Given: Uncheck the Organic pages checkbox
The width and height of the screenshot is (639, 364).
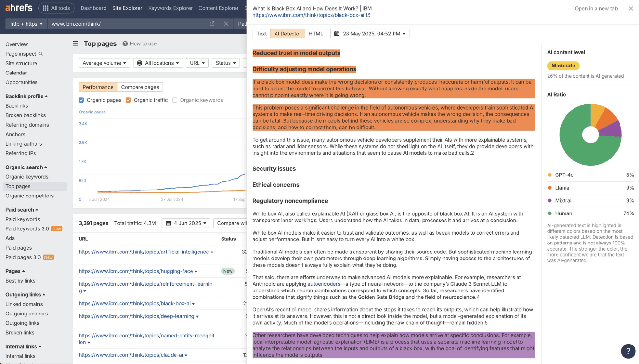Looking at the screenshot, I should point(81,100).
